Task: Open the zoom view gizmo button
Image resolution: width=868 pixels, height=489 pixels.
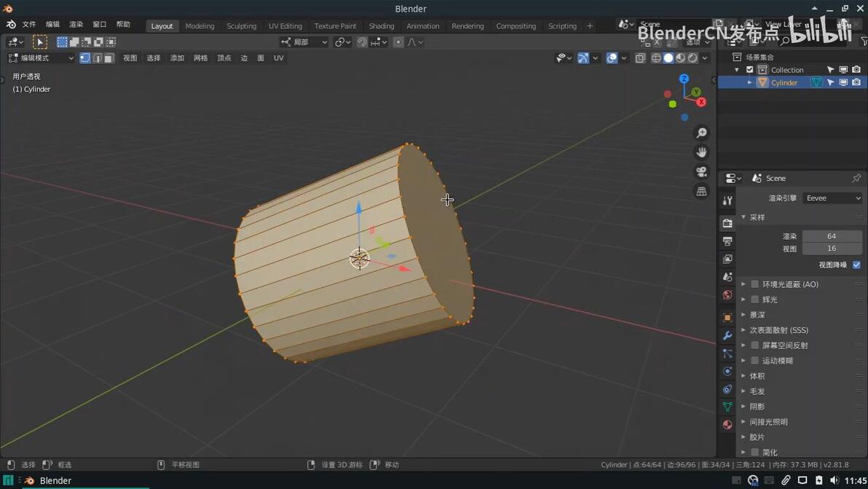Action: (x=701, y=133)
